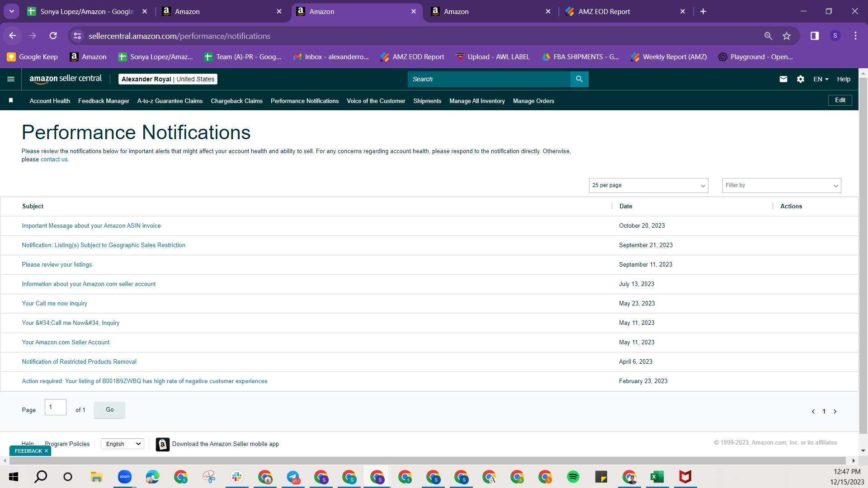868x488 pixels.
Task: Switch to the AMZ EOD Report tab
Action: (626, 11)
